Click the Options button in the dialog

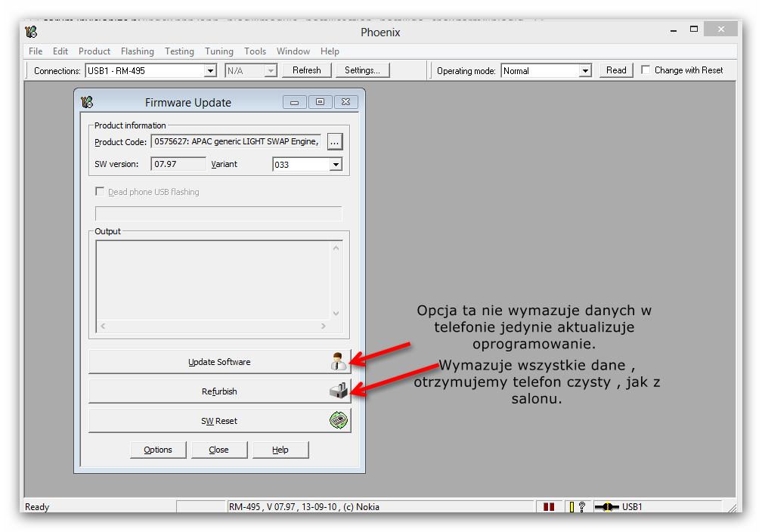click(158, 450)
